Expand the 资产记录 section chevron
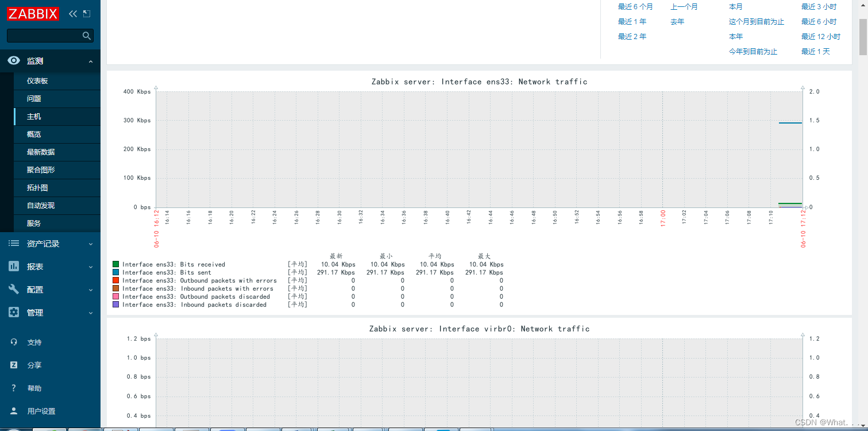 [91, 244]
